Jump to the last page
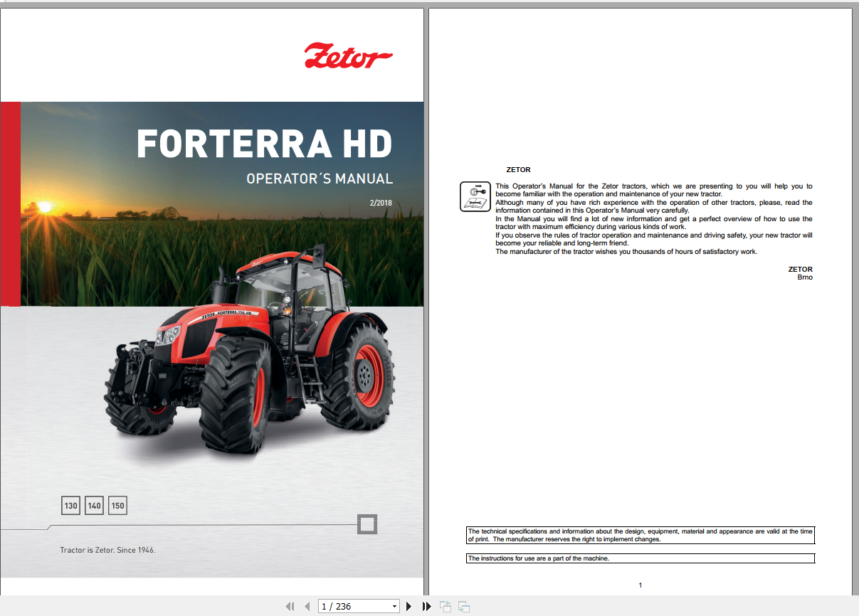859x616 pixels. (x=426, y=606)
